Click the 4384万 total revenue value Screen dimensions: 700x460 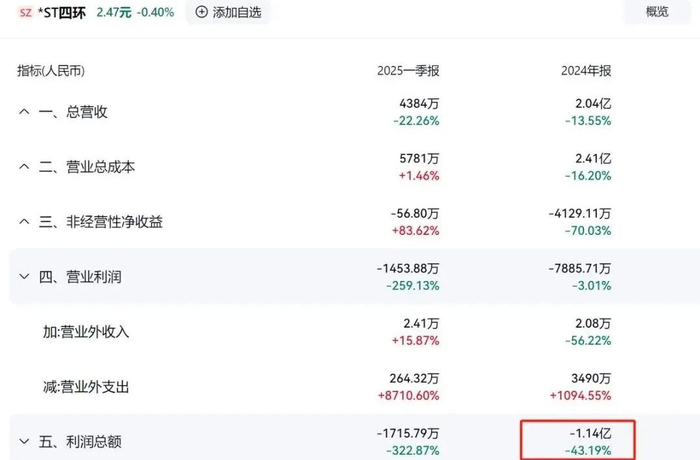pos(419,104)
